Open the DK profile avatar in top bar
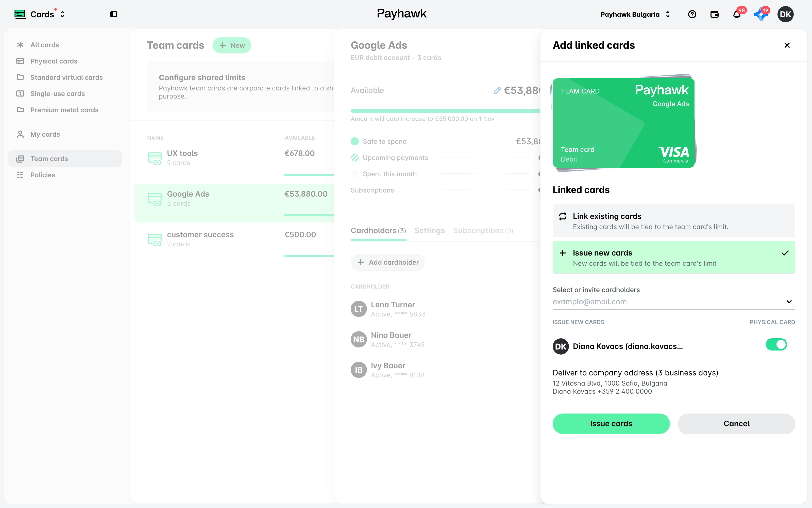Viewport: 812px width, 508px height. 786,14
